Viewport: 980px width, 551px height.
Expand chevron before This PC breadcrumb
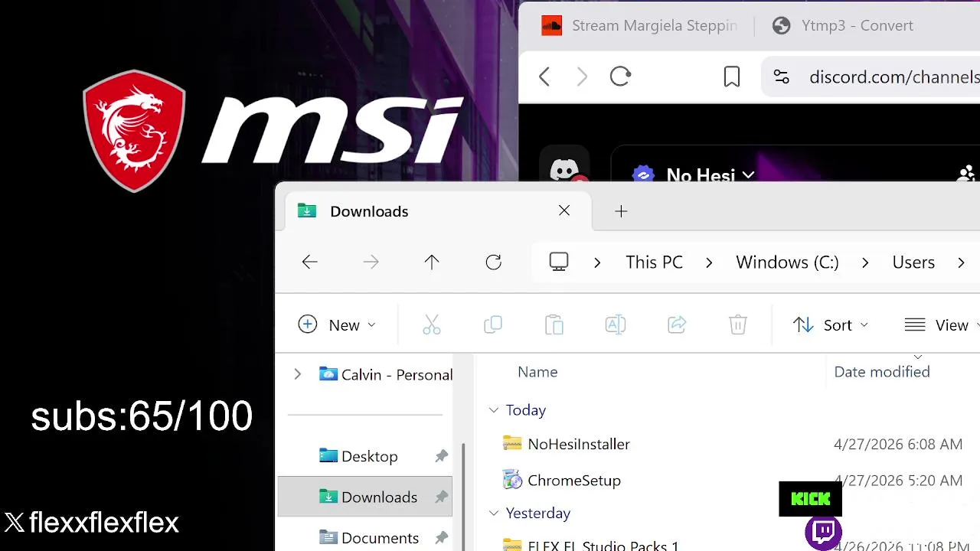tap(597, 262)
